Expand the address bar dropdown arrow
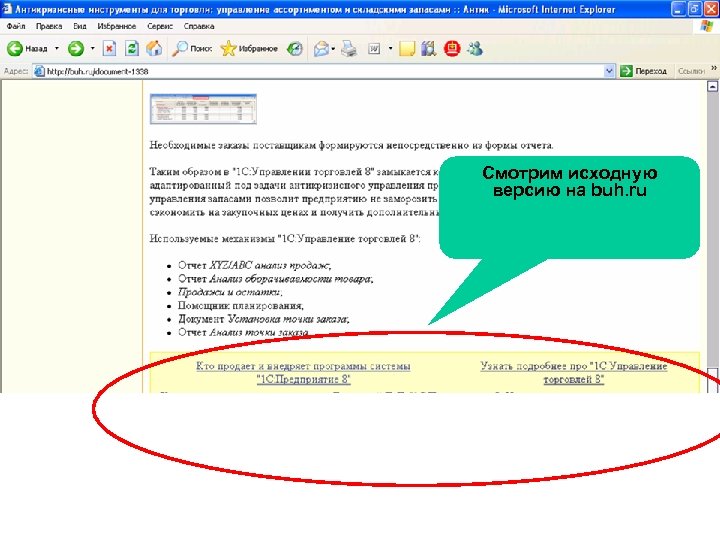The height and width of the screenshot is (540, 720). 609,71
